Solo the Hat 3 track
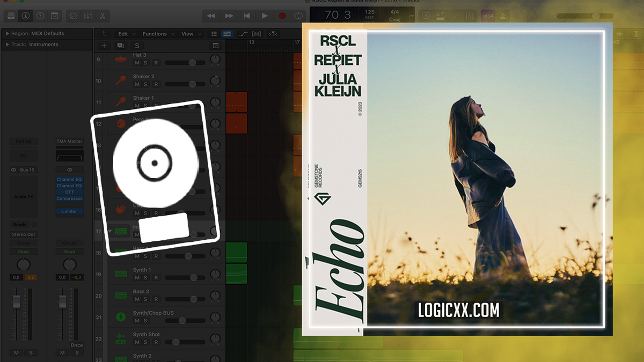 (x=145, y=63)
